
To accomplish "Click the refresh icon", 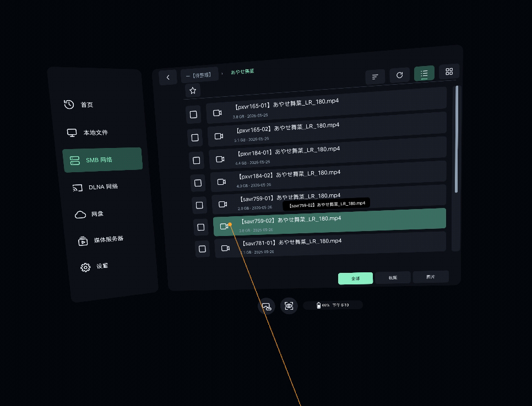I will tap(399, 75).
